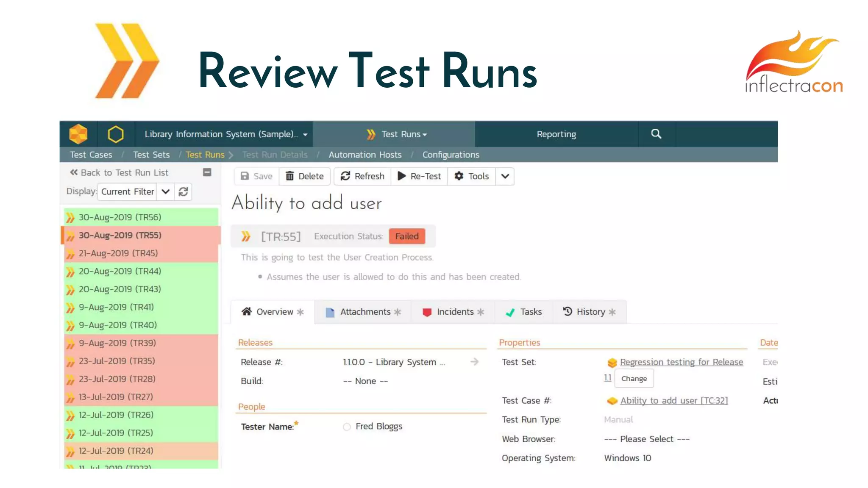Open the Web Browser Please Select dropdown
This screenshot has width=868, height=488.
(647, 439)
